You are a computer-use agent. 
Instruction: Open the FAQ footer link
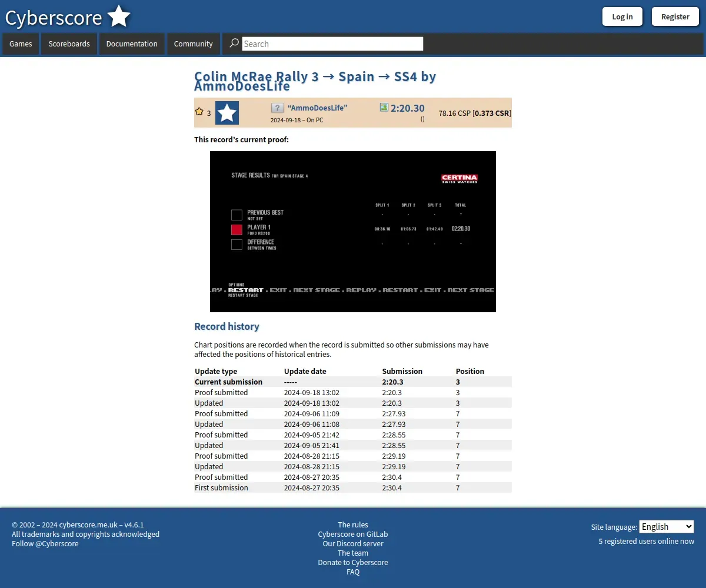click(353, 572)
